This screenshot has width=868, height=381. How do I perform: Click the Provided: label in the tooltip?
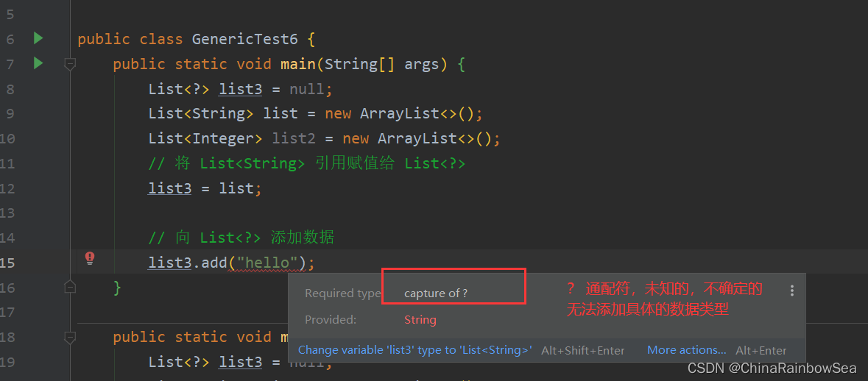point(331,320)
